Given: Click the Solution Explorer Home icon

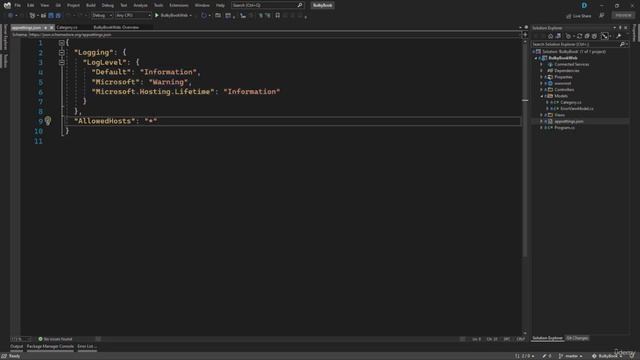Looking at the screenshot, I should (x=550, y=36).
